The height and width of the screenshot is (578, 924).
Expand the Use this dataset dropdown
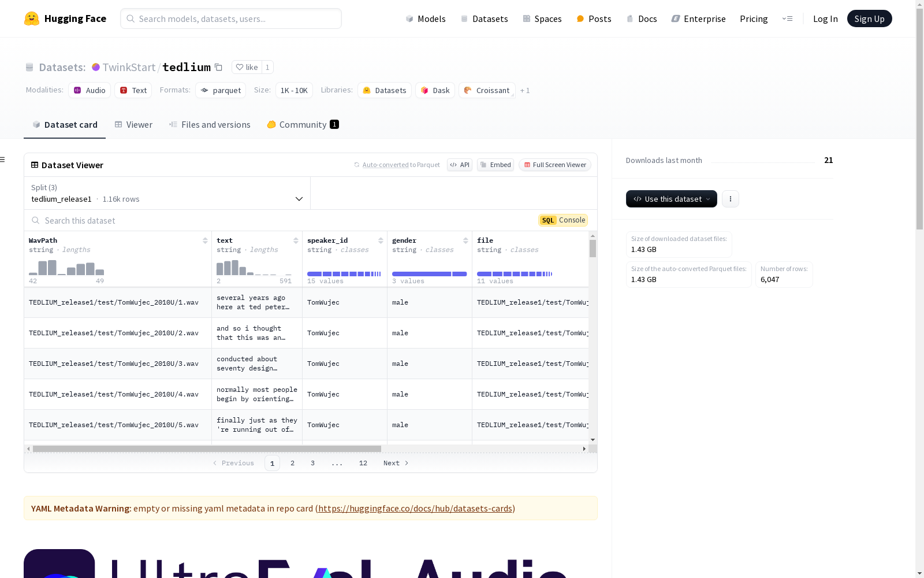pyautogui.click(x=672, y=199)
